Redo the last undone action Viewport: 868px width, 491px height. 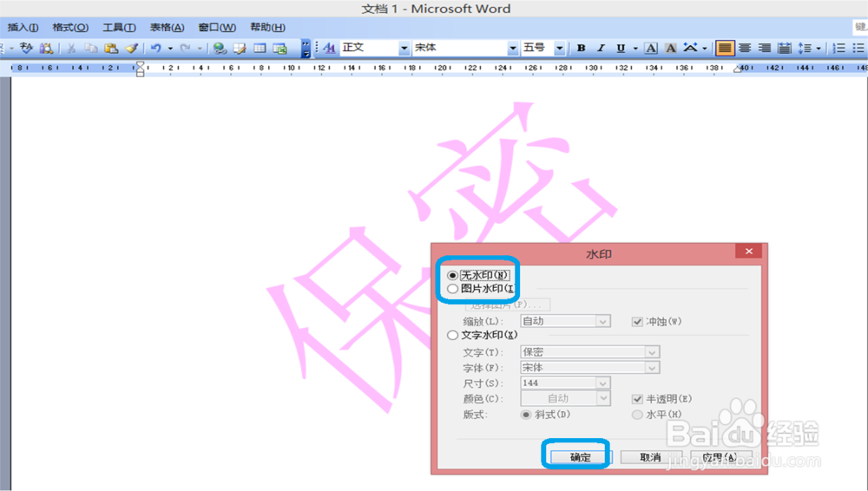[186, 49]
